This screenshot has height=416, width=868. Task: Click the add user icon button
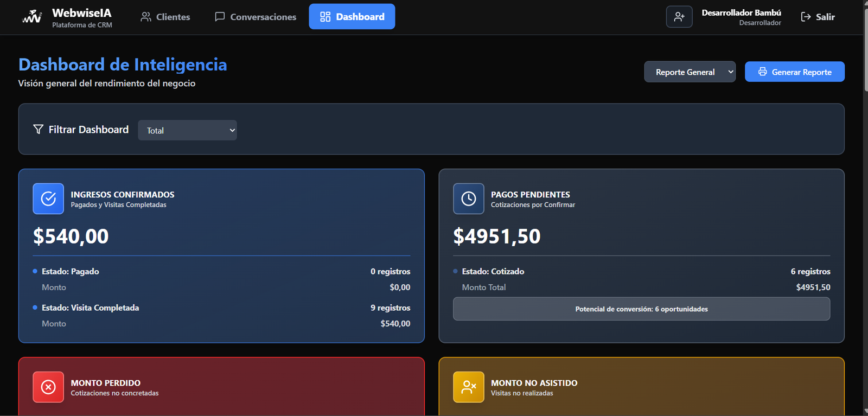click(x=679, y=17)
